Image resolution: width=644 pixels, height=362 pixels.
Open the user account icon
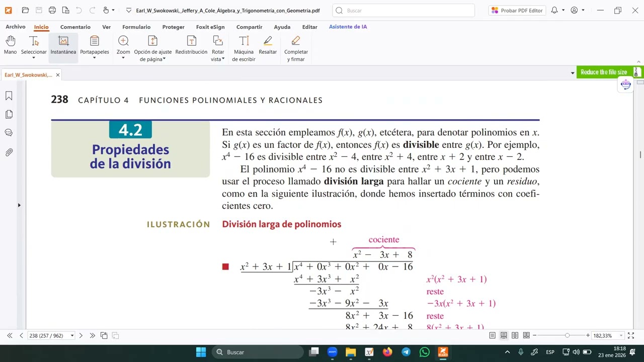pos(575,10)
